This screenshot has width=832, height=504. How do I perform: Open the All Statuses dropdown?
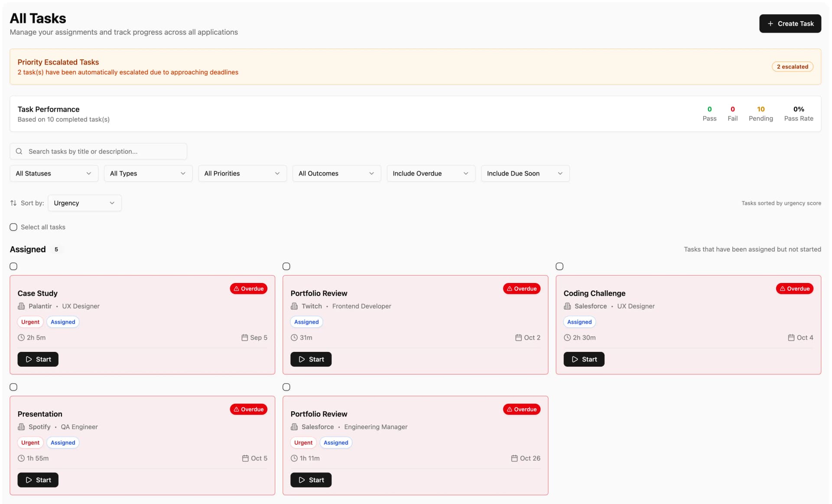pyautogui.click(x=54, y=173)
